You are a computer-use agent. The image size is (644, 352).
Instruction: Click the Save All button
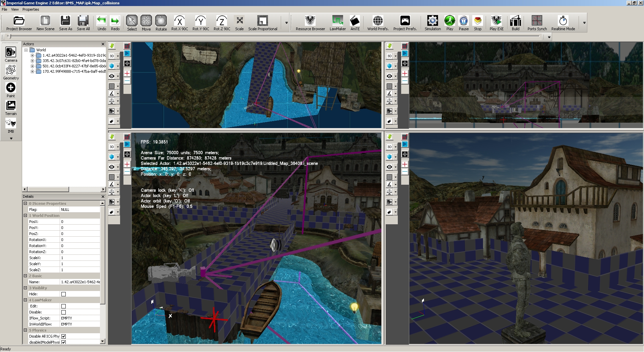click(x=83, y=23)
